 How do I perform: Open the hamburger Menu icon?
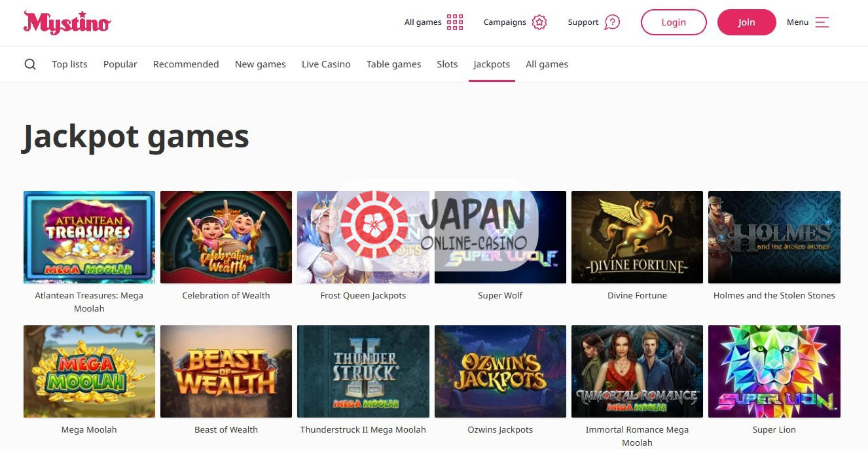coord(822,22)
